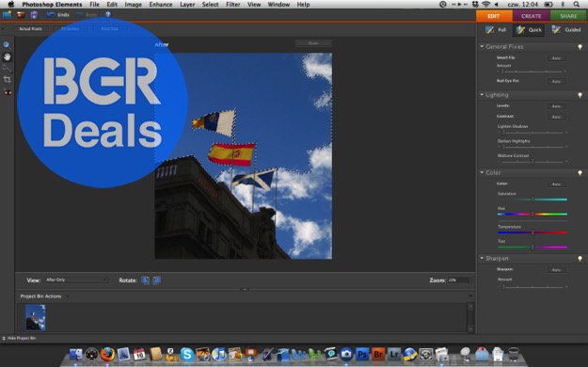Select the Crop tool
Screen dimensions: 588x367
[x=7, y=80]
